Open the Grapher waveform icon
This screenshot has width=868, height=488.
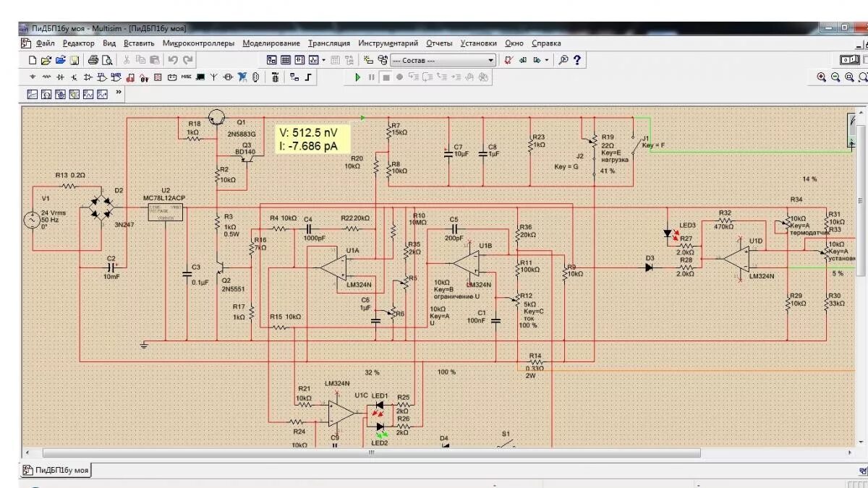click(x=314, y=61)
